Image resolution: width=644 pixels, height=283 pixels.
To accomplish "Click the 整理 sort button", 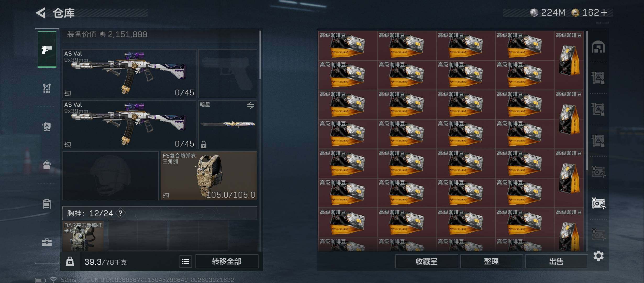I will (x=491, y=261).
